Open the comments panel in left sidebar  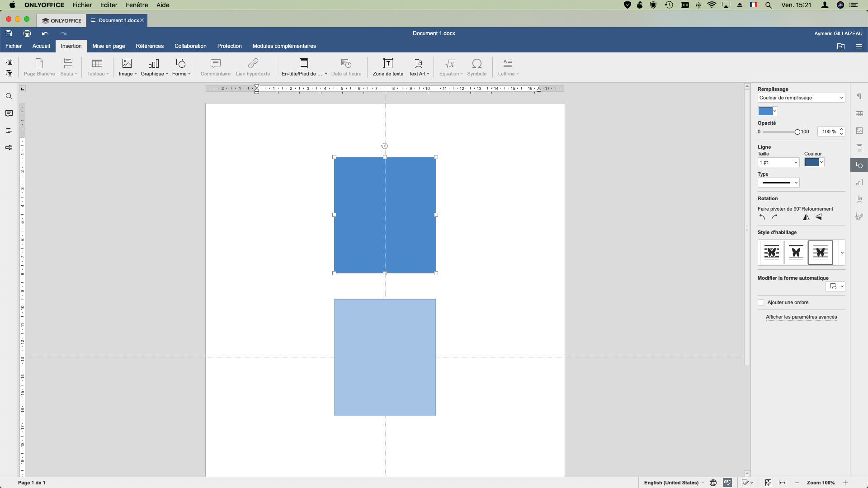point(9,113)
